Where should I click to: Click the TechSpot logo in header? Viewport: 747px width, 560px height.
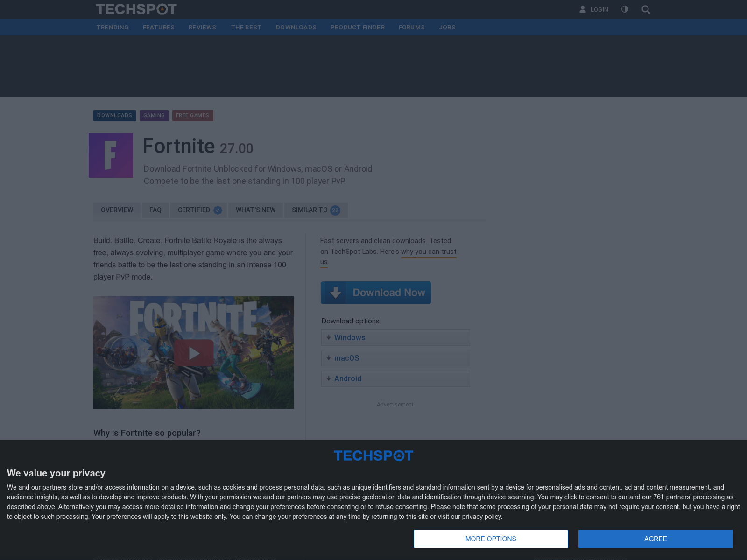pos(136,9)
